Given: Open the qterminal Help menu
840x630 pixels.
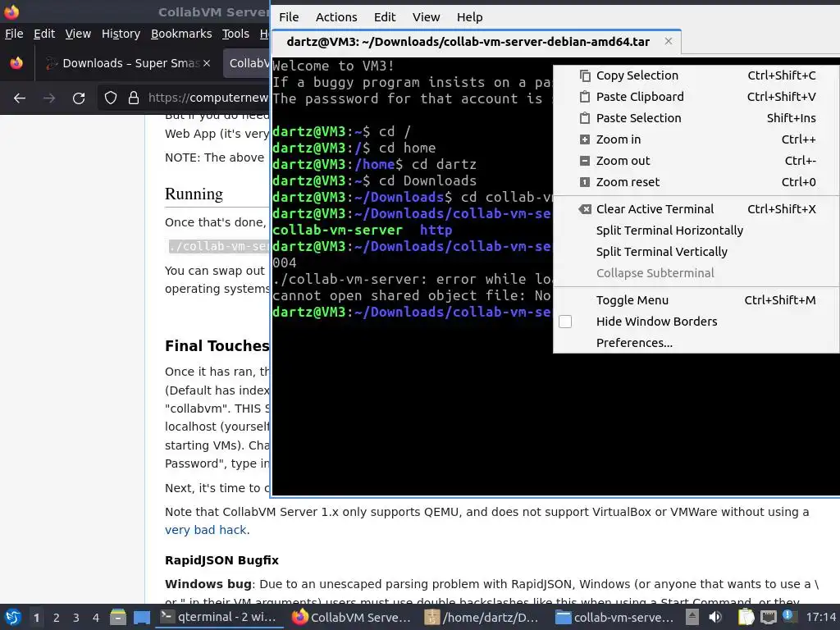Looking at the screenshot, I should pyautogui.click(x=470, y=17).
